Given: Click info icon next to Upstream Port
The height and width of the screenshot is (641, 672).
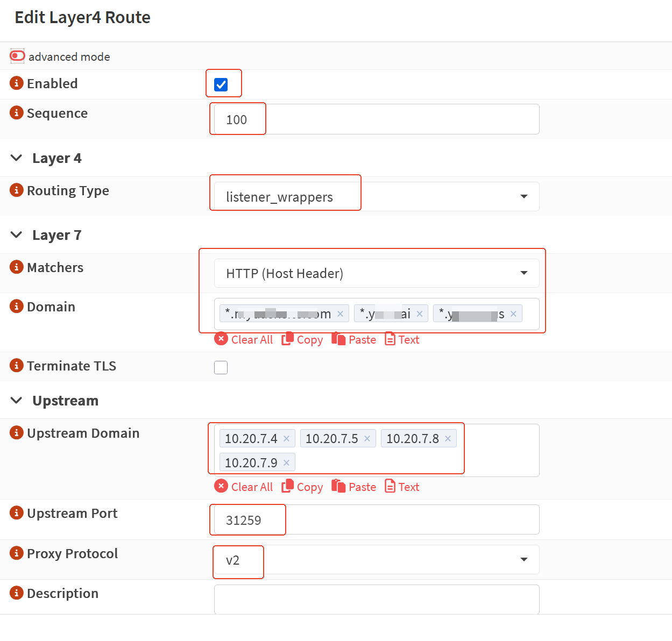Looking at the screenshot, I should (17, 513).
